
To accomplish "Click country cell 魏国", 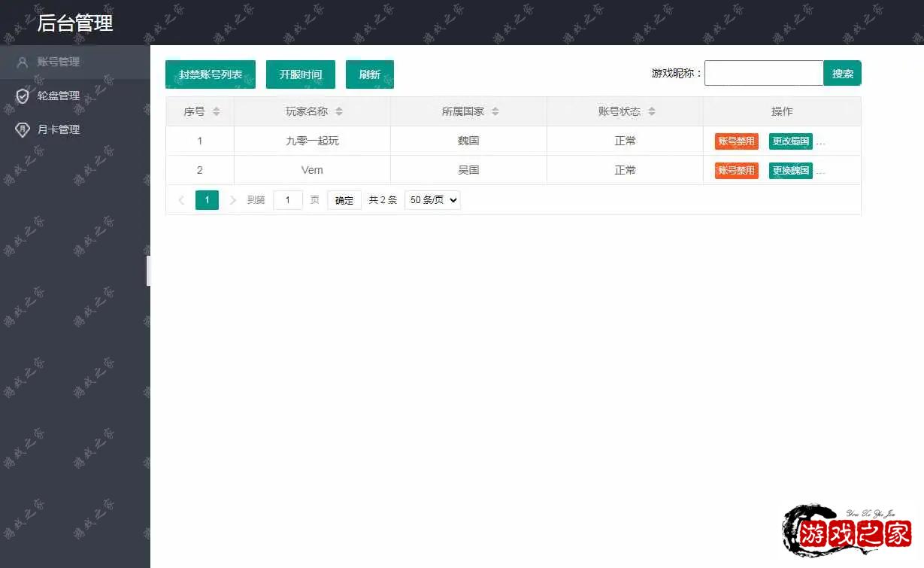I will click(x=468, y=141).
